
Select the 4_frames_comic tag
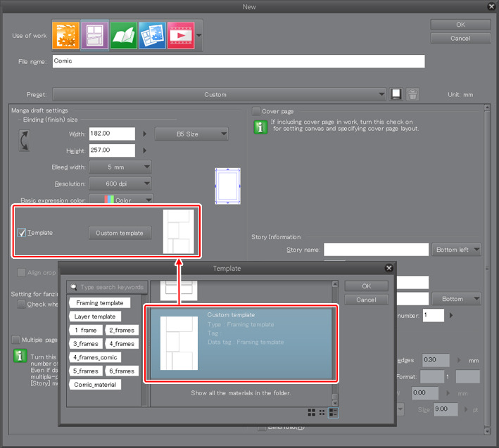(x=95, y=357)
